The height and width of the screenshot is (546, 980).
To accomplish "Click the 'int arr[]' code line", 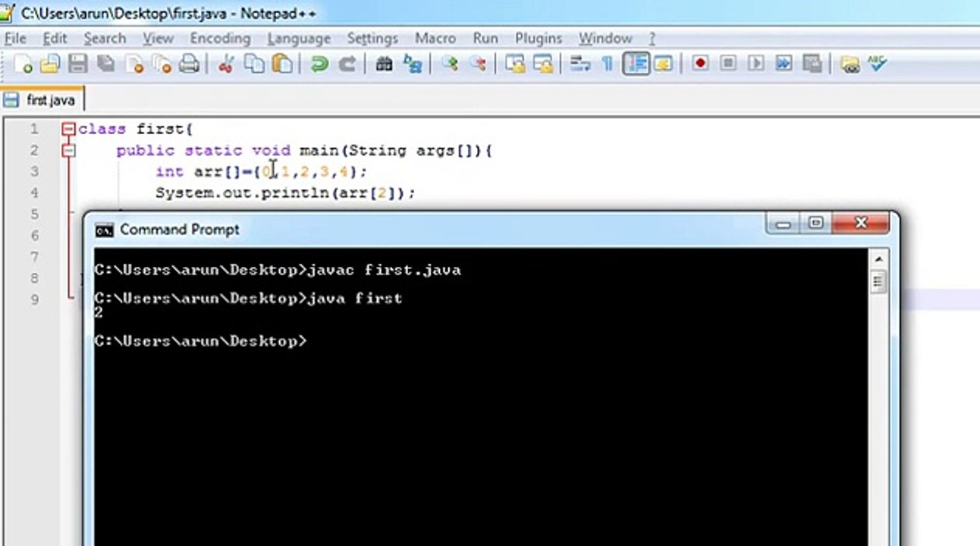I will (261, 172).
